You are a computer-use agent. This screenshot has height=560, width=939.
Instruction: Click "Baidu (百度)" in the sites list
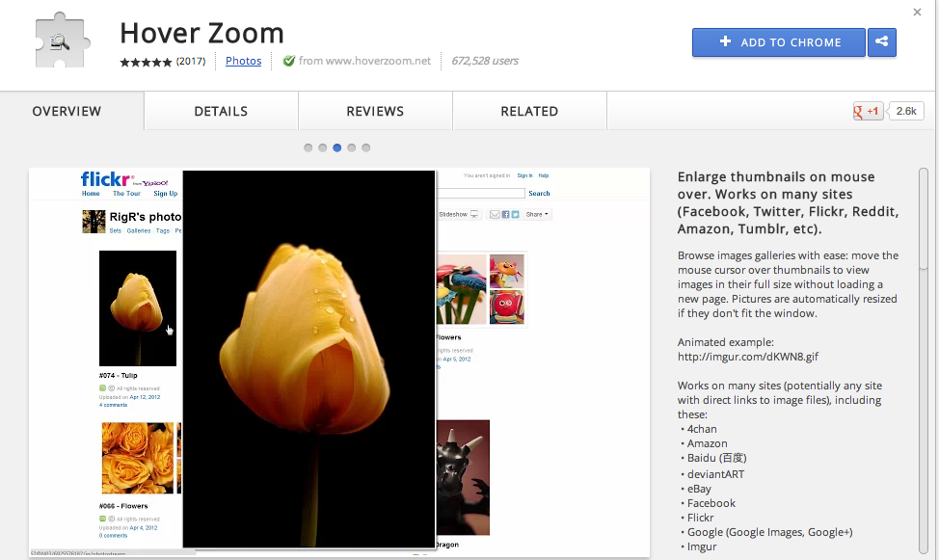(x=717, y=458)
